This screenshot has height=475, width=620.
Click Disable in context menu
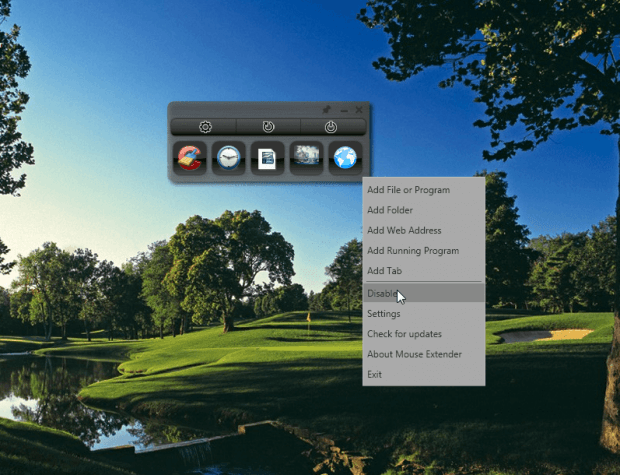pos(423,293)
